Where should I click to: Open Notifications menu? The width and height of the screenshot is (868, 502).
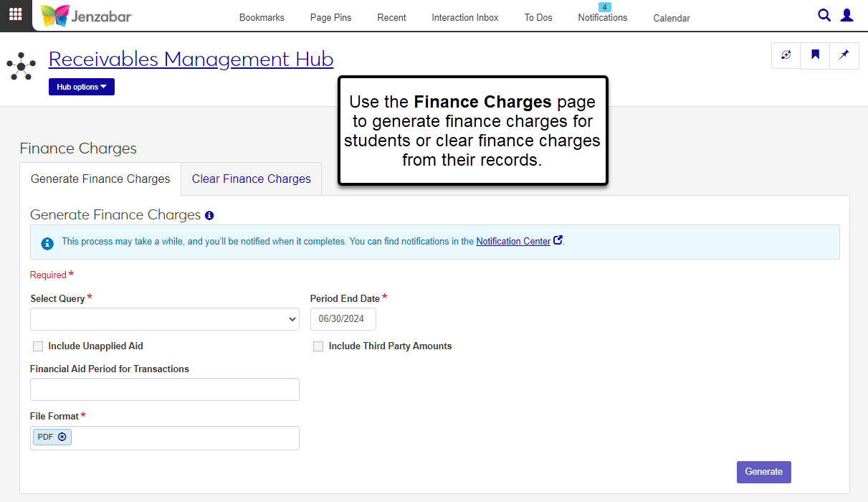point(603,17)
